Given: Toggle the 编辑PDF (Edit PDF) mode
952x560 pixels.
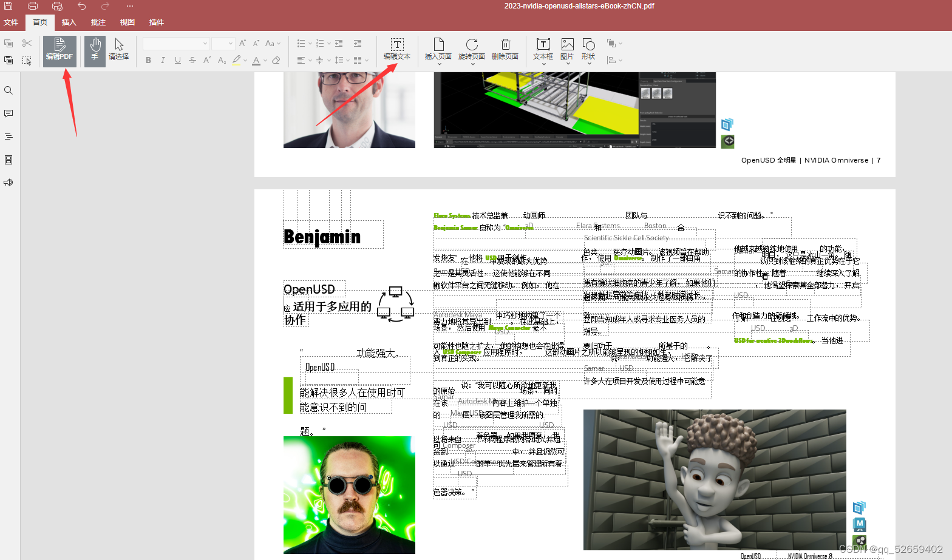Looking at the screenshot, I should point(59,51).
